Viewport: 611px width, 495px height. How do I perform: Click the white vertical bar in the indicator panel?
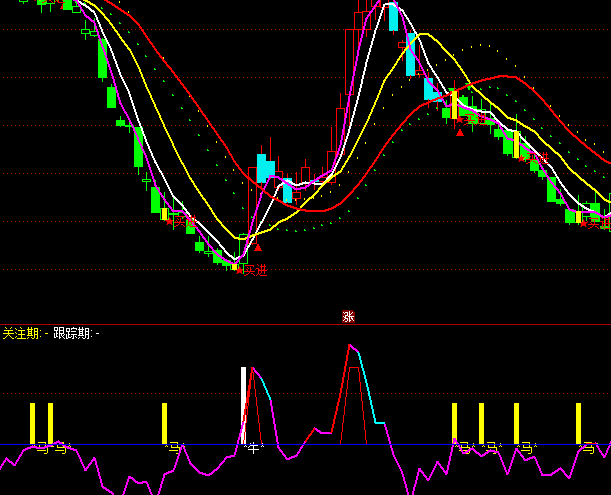pos(242,405)
